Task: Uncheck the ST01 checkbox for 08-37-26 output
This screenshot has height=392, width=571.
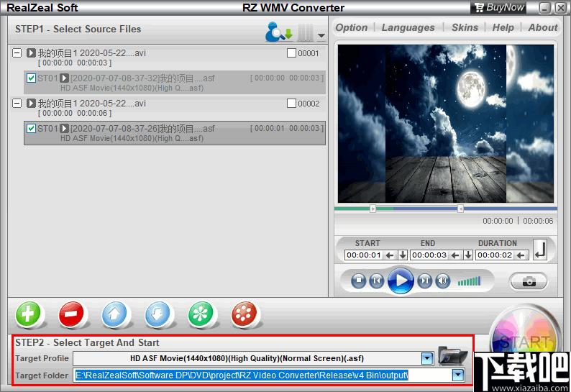Action: point(32,128)
